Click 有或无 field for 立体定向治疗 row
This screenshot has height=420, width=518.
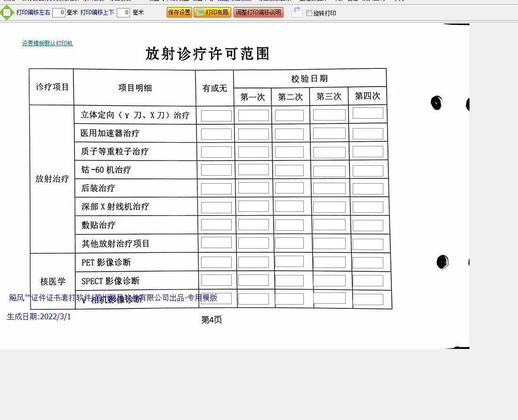tap(216, 116)
